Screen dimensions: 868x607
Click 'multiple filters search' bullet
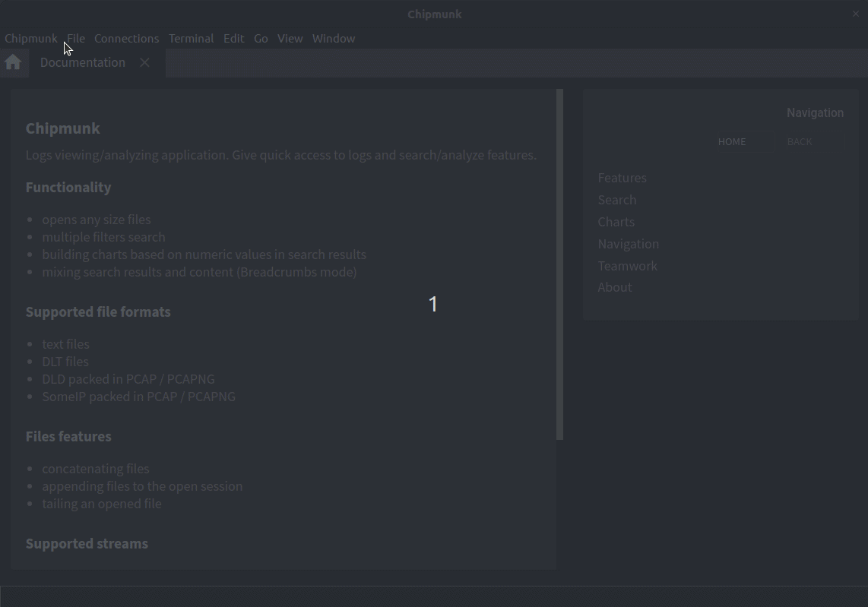pos(103,237)
